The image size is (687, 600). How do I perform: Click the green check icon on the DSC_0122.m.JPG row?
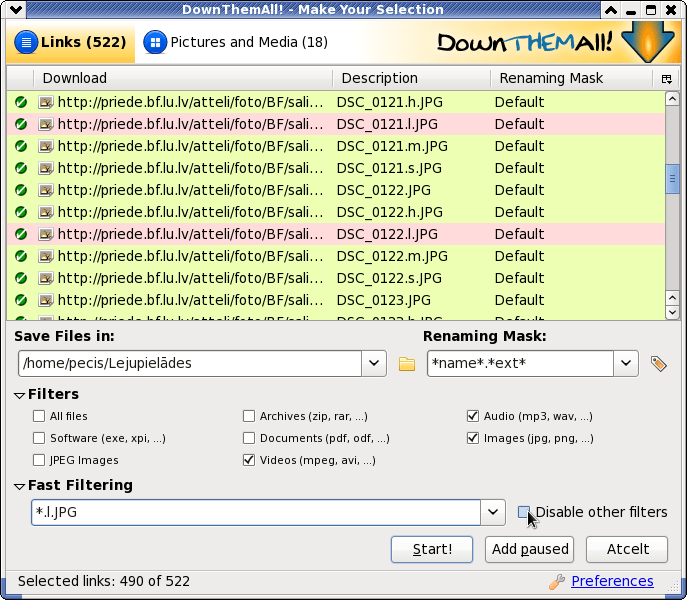[21, 256]
